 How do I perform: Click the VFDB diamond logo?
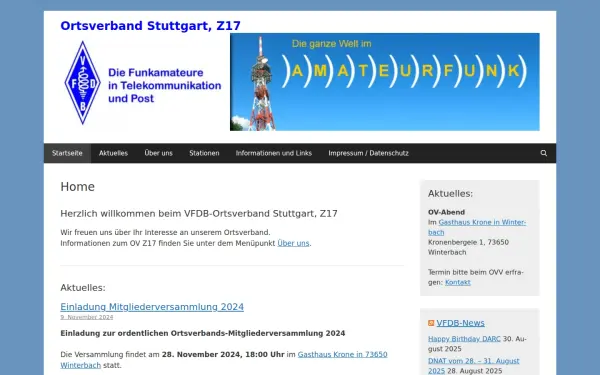(x=83, y=83)
